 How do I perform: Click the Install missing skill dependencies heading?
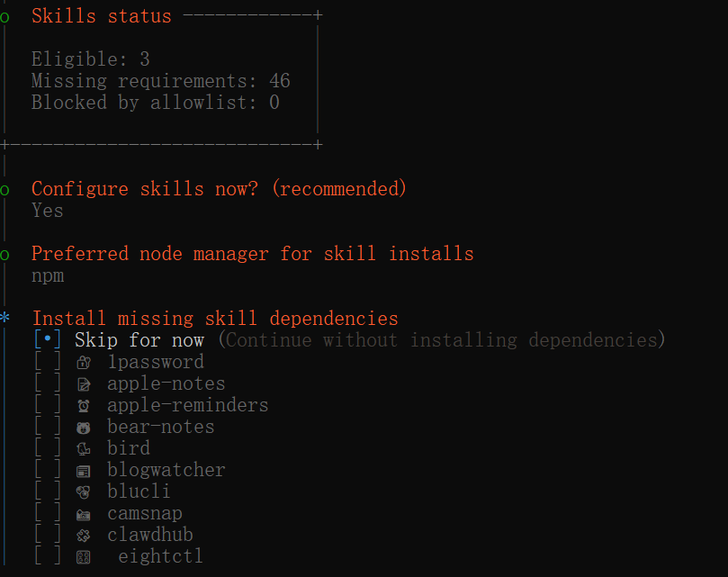click(x=215, y=319)
